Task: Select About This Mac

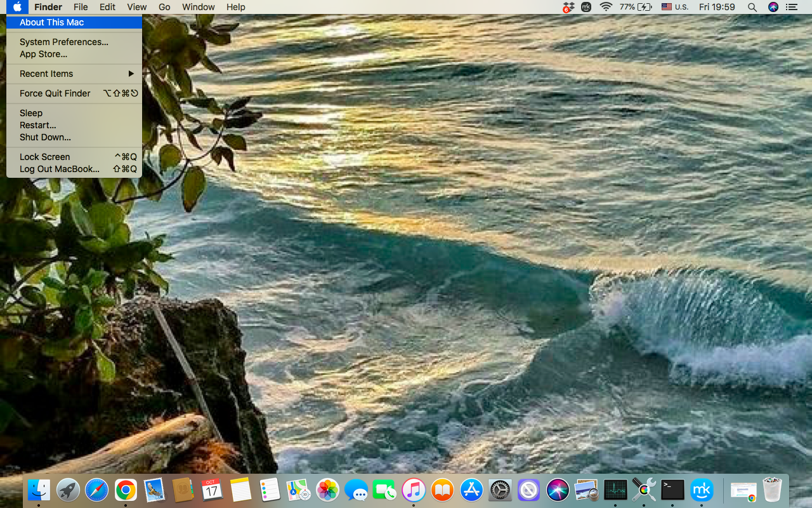Action: tap(51, 22)
